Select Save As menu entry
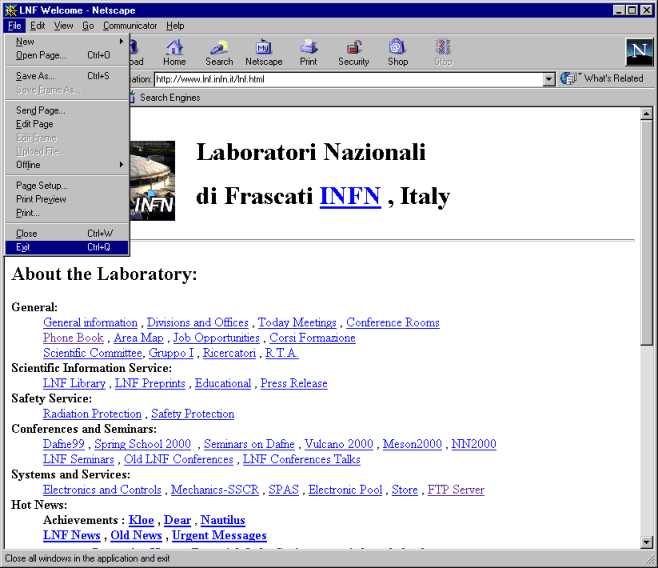The image size is (658, 568). pos(67,76)
